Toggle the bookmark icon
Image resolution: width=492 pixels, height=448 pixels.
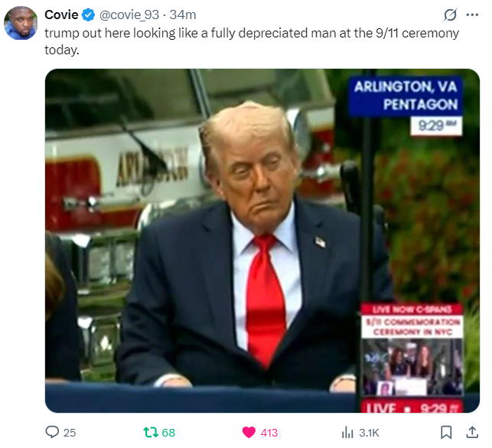[446, 432]
